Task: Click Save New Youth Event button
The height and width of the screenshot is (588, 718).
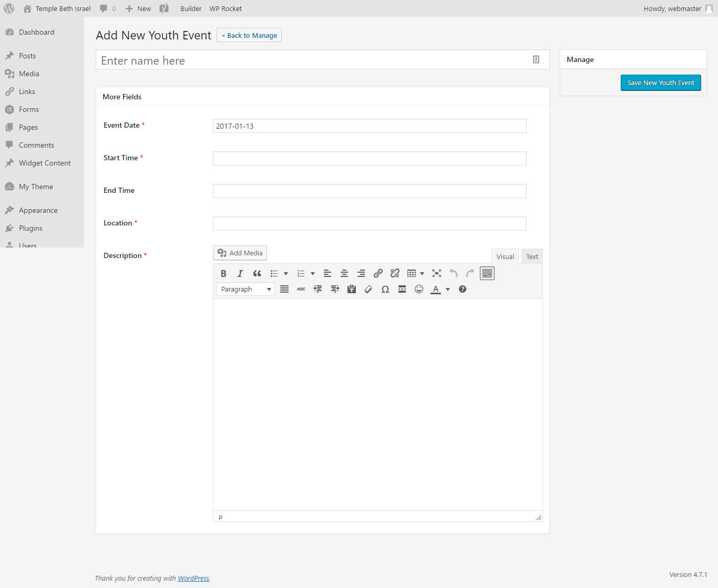Action: [x=661, y=82]
